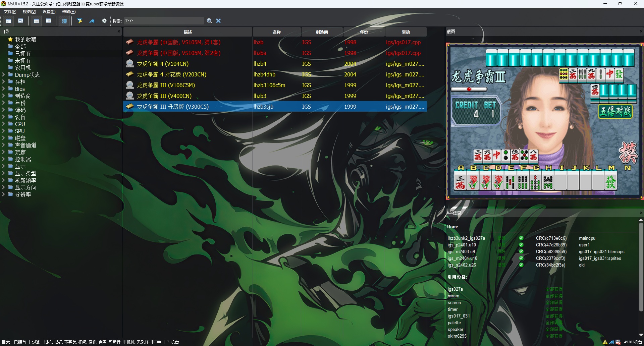Click the yellow warning icon in status bar
Screen dimensions: 644x346
pos(605,342)
